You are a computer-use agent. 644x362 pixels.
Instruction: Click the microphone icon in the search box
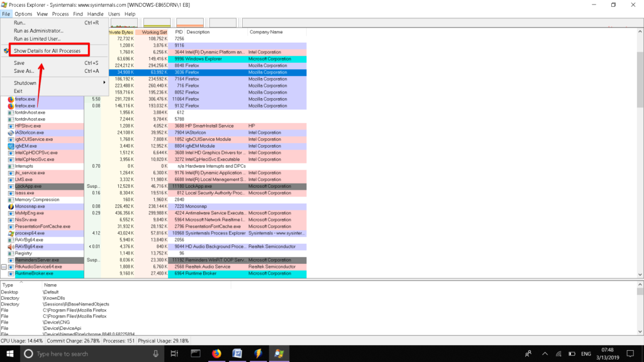156,353
